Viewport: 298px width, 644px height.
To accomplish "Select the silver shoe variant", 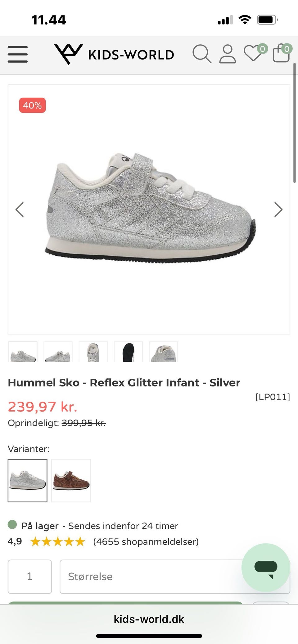I will click(x=28, y=480).
